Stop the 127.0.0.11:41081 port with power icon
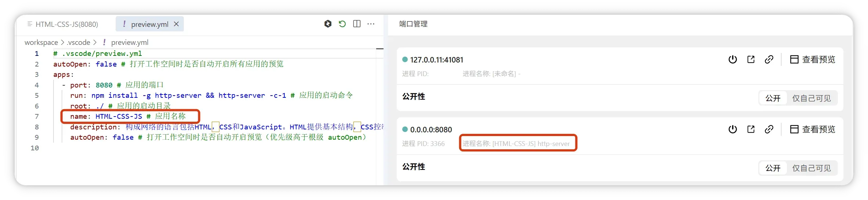Viewport: 868px width, 200px height. click(x=733, y=60)
